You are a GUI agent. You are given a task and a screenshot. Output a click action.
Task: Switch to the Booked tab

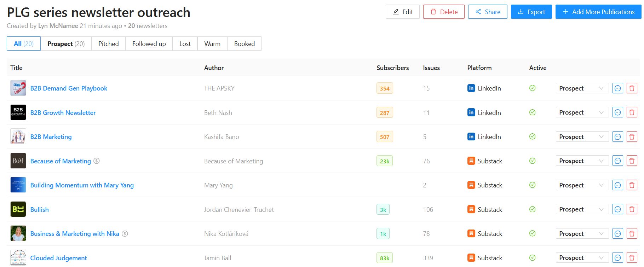(x=245, y=43)
